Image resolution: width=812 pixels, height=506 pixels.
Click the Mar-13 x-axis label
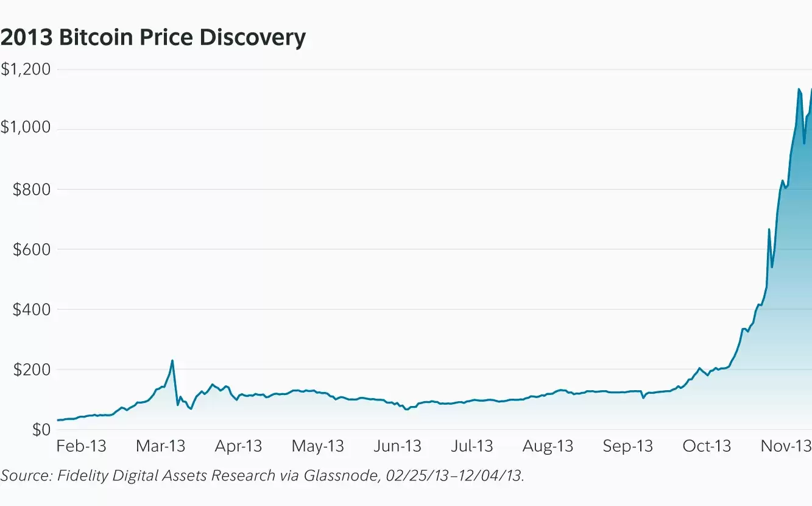click(x=160, y=446)
